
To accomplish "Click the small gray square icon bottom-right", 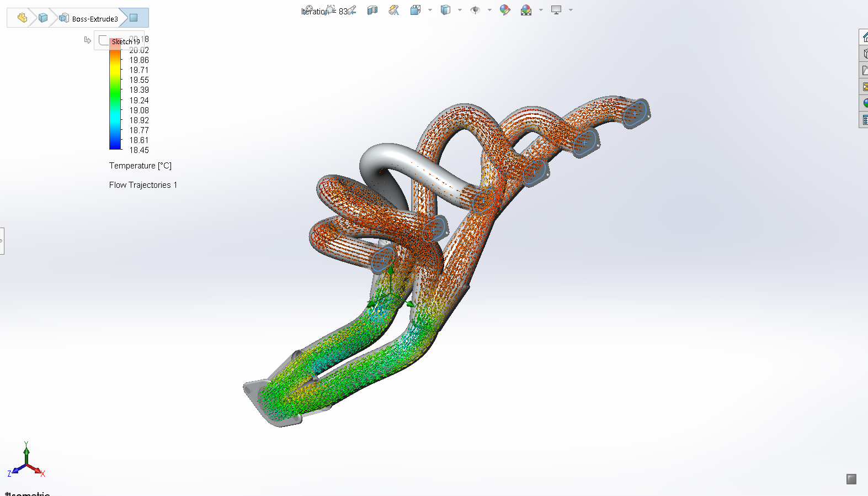I will (851, 479).
